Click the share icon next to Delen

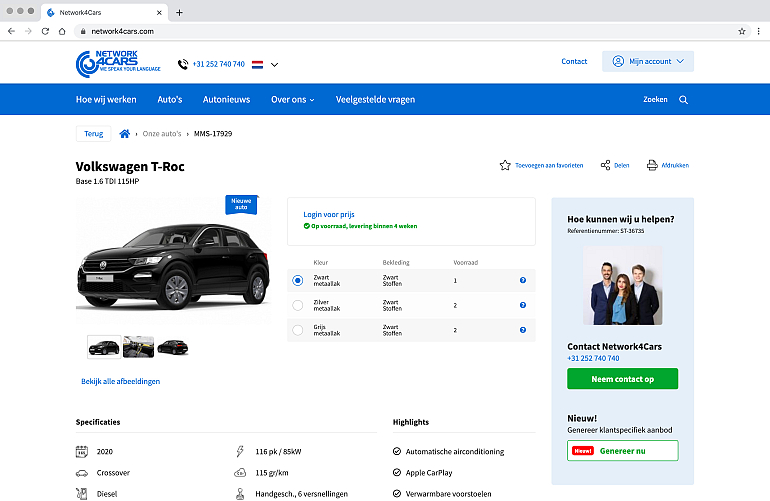(605, 165)
